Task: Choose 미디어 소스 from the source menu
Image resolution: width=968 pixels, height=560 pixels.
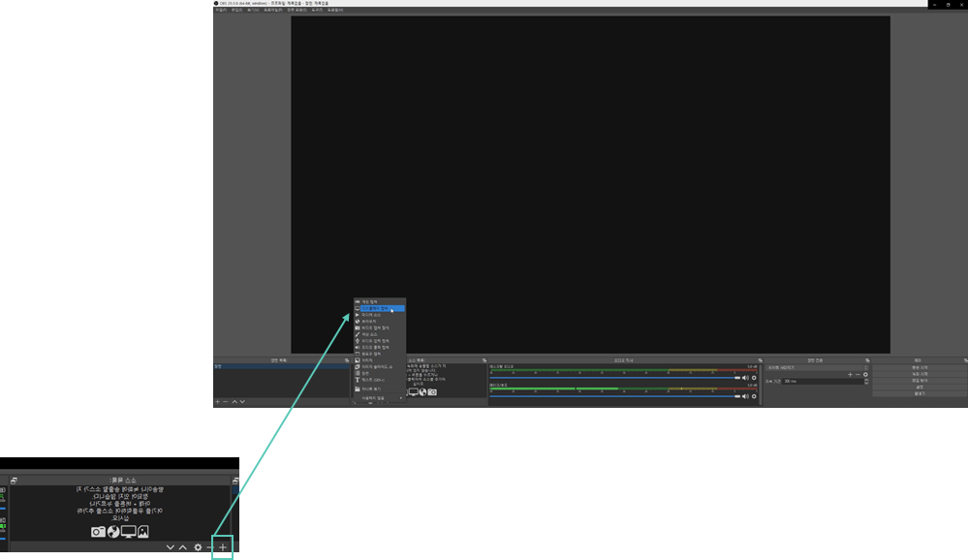Action: point(379,315)
